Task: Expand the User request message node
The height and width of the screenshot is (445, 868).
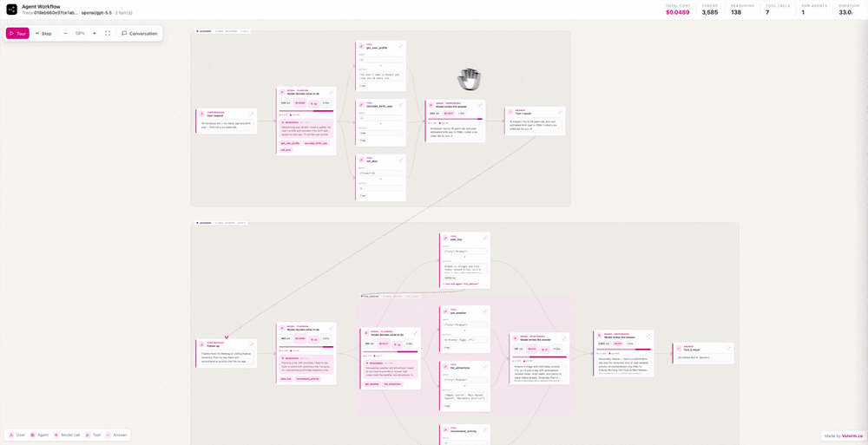Action: pos(252,114)
